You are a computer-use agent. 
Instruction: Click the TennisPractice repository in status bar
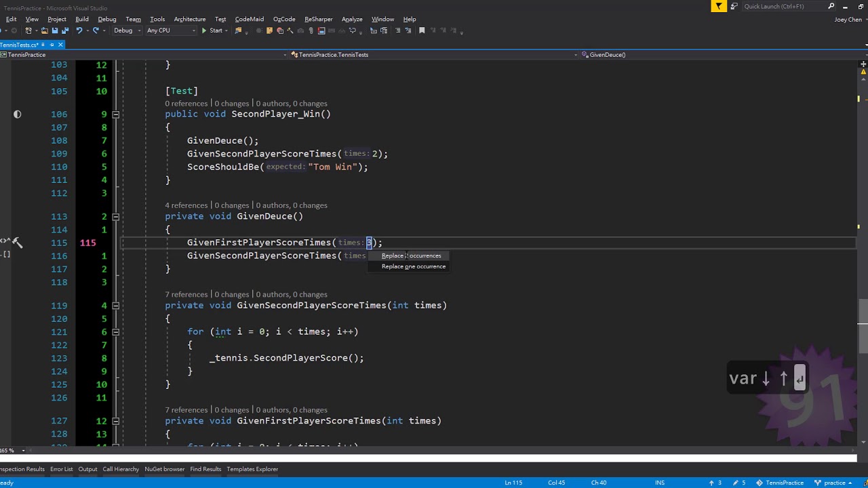coord(780,483)
